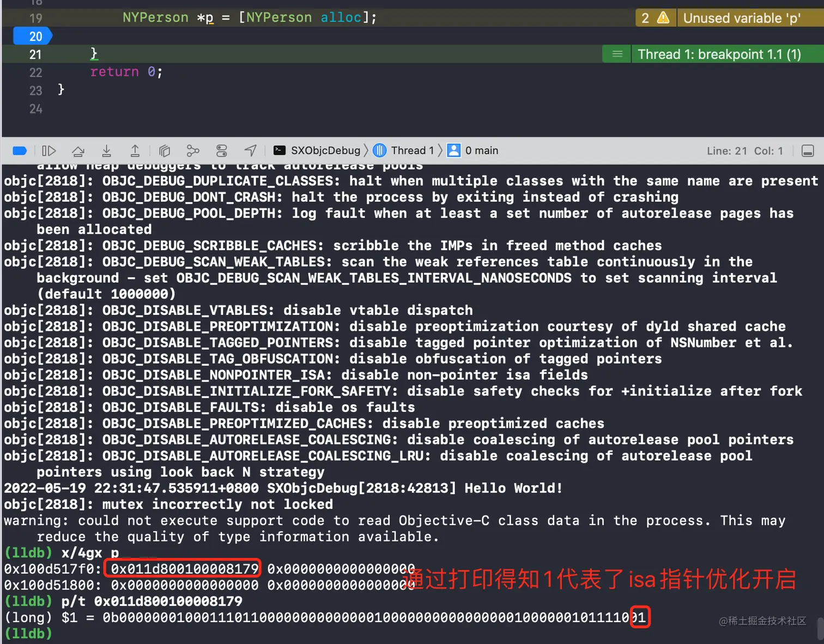Image resolution: width=824 pixels, height=644 pixels.
Task: Step into the function call
Action: (107, 151)
